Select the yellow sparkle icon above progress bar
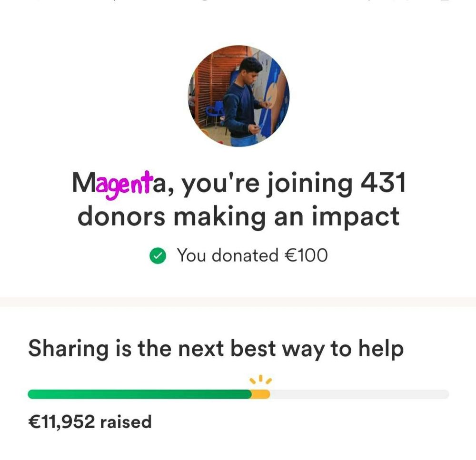Image resolution: width=476 pixels, height=460 pixels. coord(260,379)
